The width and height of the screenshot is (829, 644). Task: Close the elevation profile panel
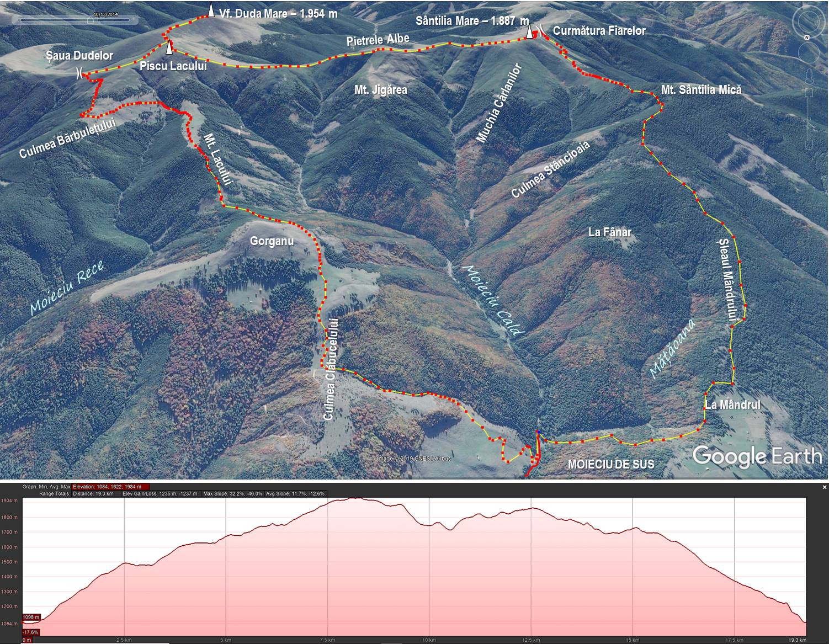pos(824,487)
